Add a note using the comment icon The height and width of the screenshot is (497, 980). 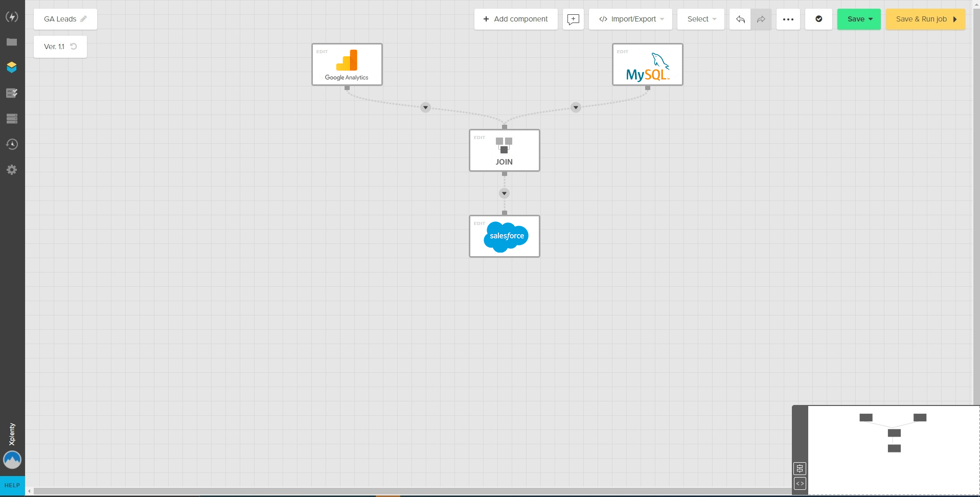[573, 19]
